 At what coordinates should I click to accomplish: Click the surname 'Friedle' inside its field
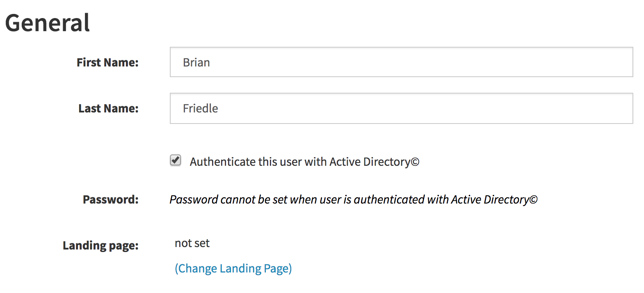point(201,108)
